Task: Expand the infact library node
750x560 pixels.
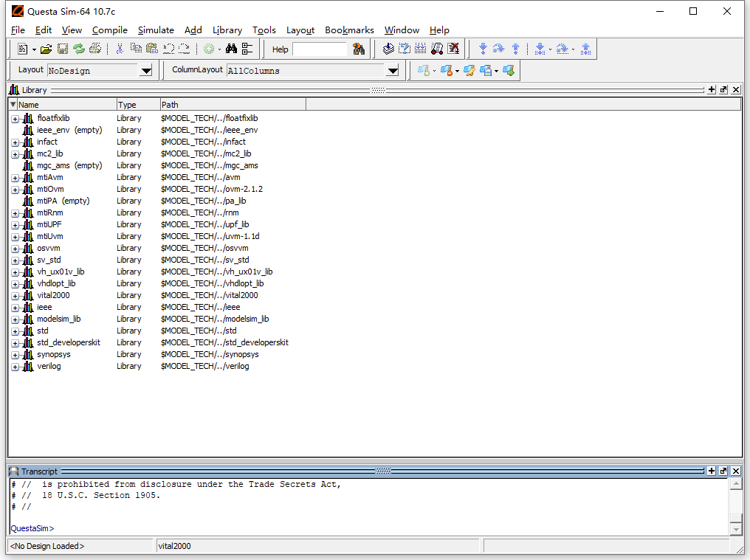Action: tap(16, 142)
